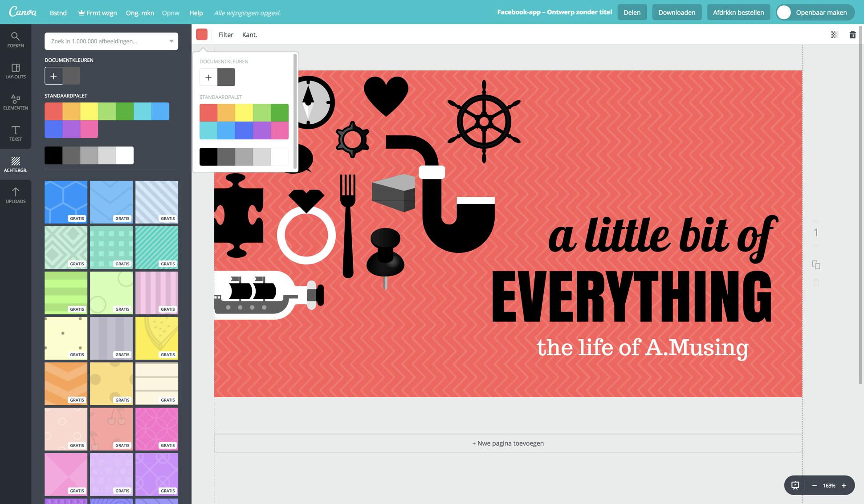Open the Lay-outs sidebar panel

(16, 71)
